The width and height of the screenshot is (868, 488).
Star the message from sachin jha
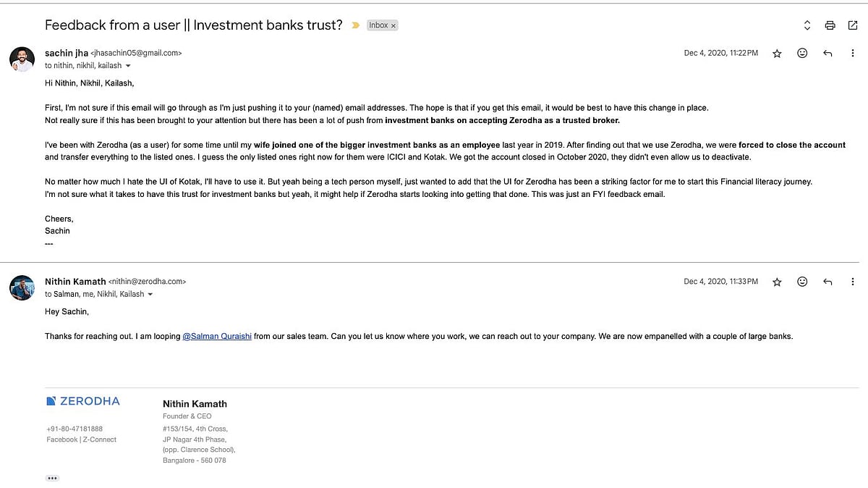tap(777, 54)
